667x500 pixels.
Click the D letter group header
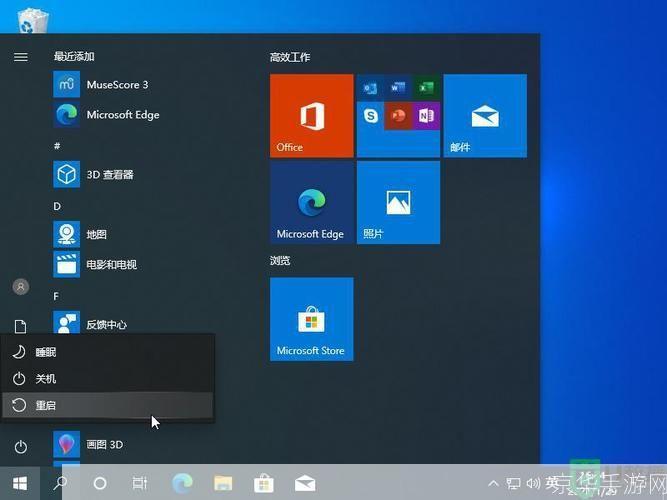click(57, 206)
